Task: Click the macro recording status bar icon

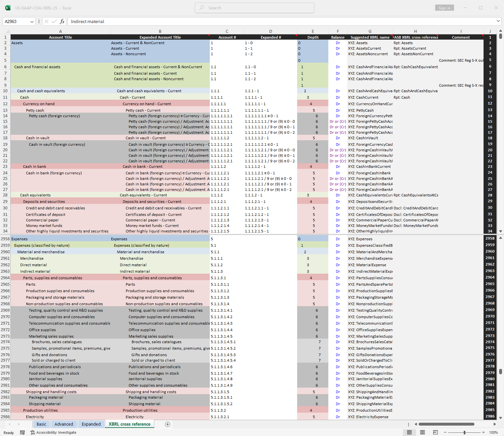Action: 22,432
